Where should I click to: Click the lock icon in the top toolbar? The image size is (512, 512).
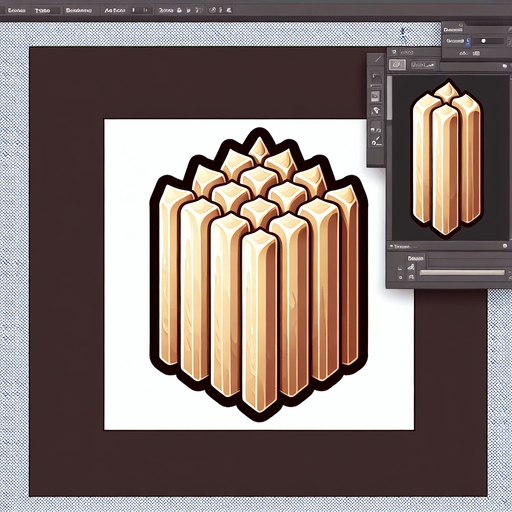tap(179, 10)
